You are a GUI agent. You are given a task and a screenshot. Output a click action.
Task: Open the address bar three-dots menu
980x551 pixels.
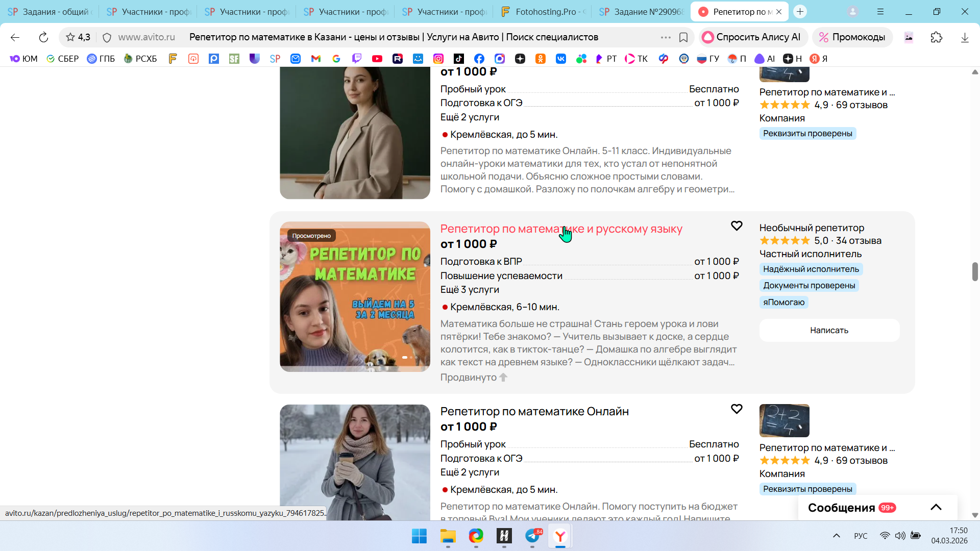(x=666, y=37)
